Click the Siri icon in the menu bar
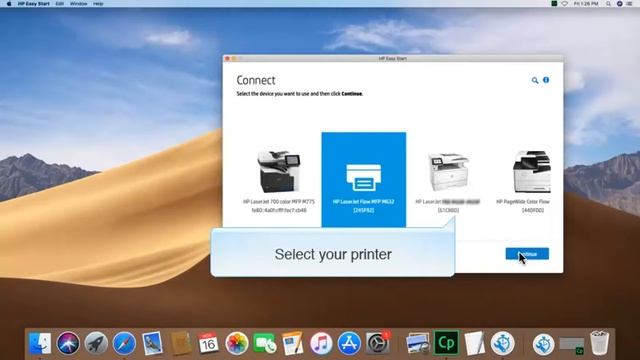 click(x=619, y=4)
